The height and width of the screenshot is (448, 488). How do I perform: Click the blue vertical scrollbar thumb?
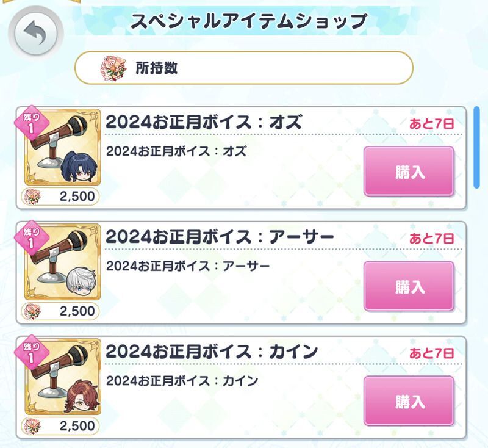click(x=476, y=147)
